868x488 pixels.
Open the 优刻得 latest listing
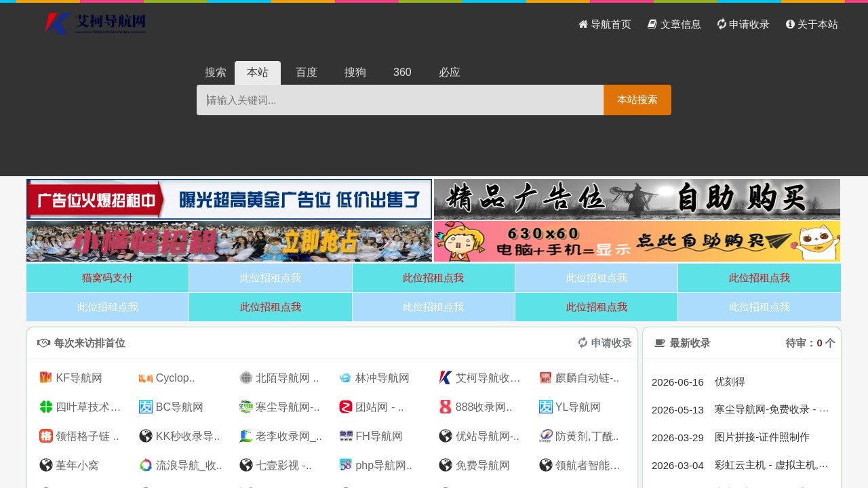point(730,382)
